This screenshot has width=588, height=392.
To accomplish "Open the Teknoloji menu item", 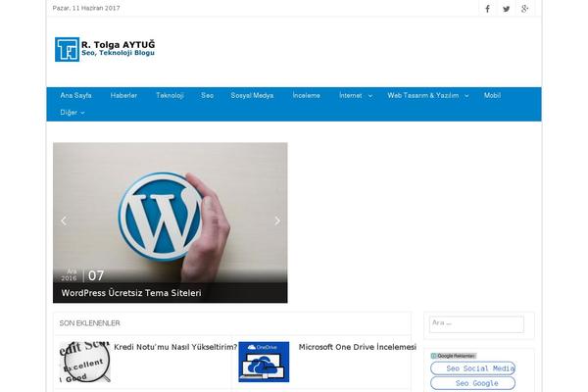I will click(x=170, y=95).
